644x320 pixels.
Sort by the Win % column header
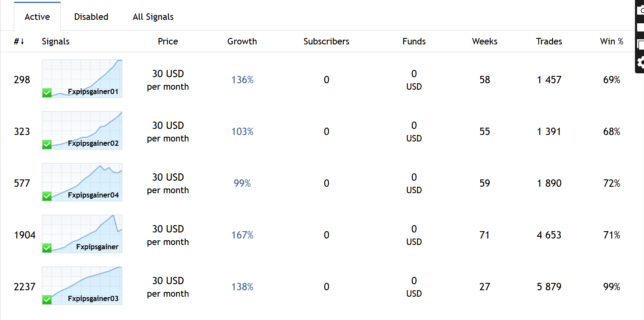click(x=611, y=41)
